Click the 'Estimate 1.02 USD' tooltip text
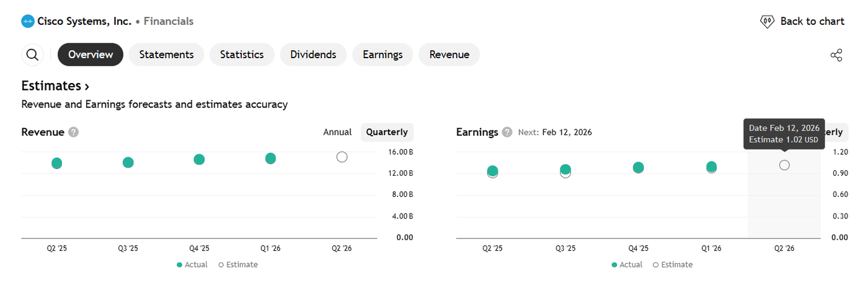The image size is (868, 286). coord(784,140)
